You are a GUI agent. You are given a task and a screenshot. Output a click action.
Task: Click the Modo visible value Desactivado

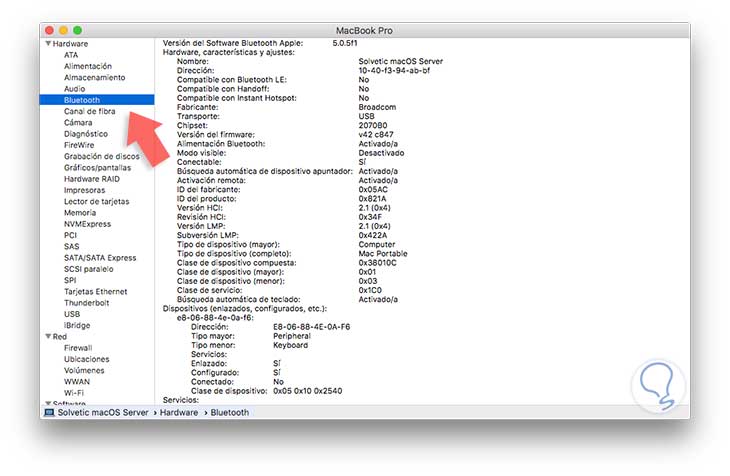[x=381, y=153]
